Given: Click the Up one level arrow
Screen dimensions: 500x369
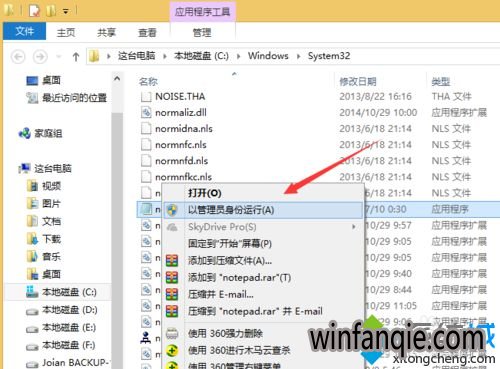Looking at the screenshot, I should [76, 57].
